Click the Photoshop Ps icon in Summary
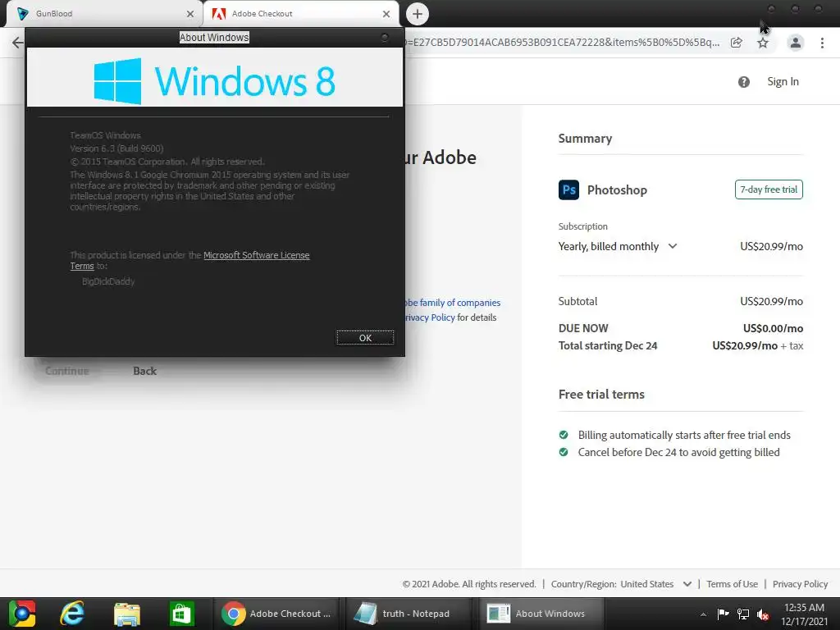This screenshot has width=840, height=630. tap(568, 189)
